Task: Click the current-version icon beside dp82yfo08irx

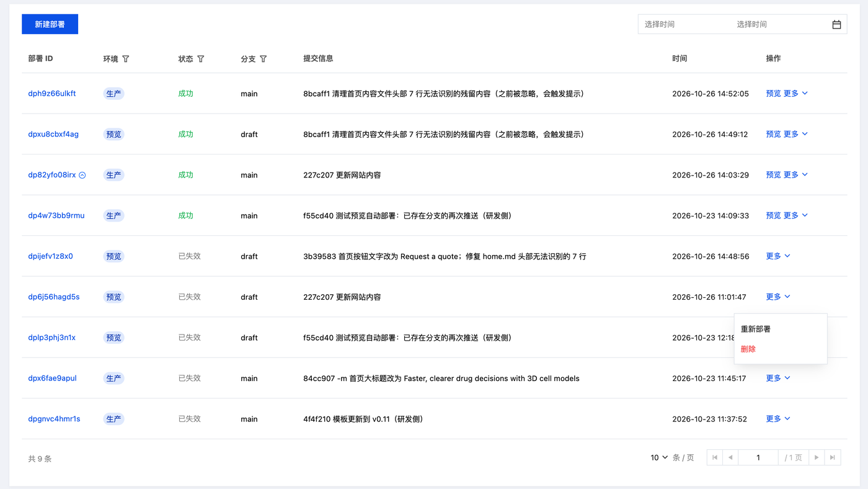Action: 82,175
